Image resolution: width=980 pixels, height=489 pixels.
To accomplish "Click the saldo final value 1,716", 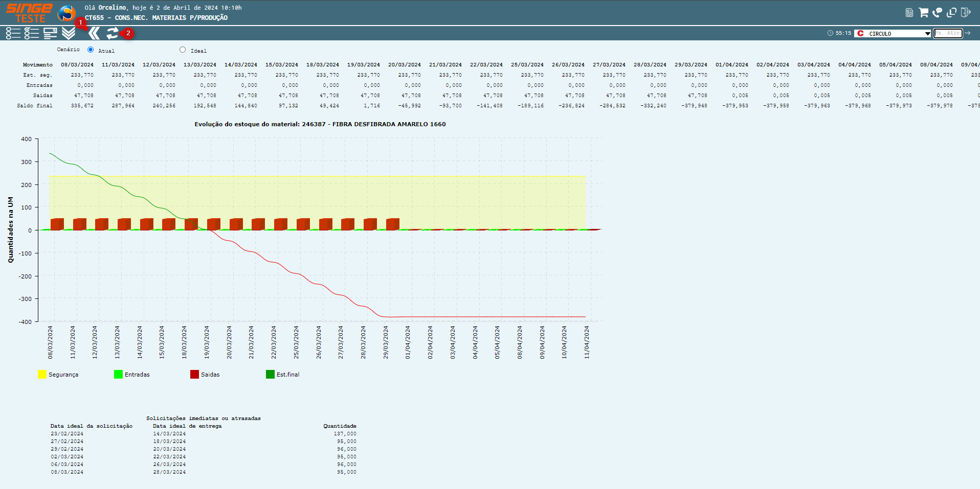I will (372, 106).
